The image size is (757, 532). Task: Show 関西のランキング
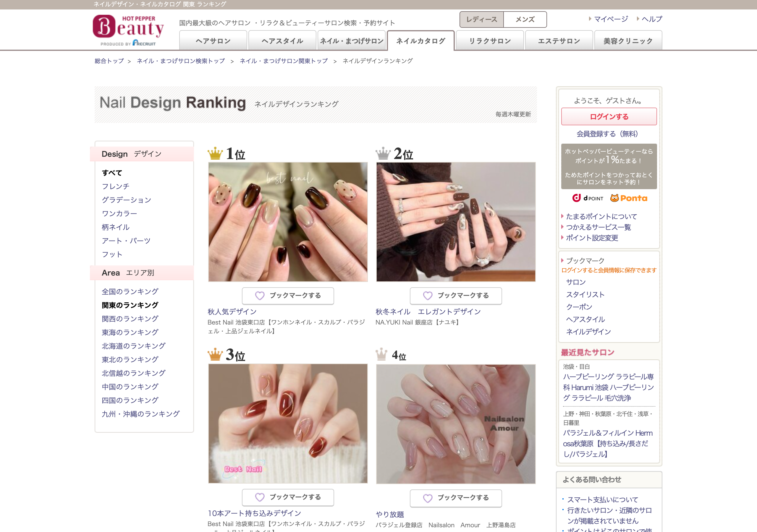(x=130, y=319)
